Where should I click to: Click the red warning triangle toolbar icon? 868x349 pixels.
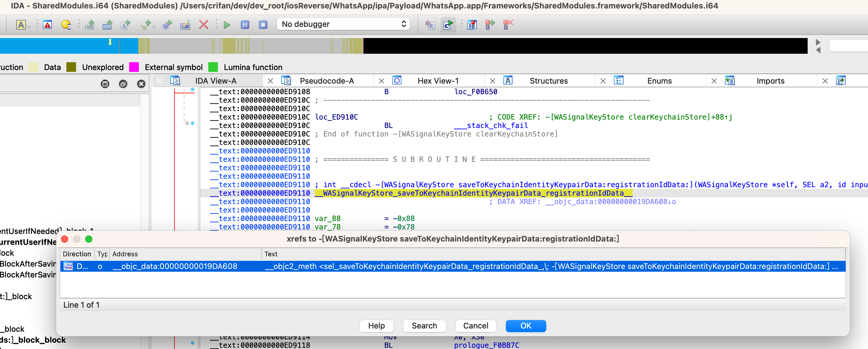point(47,25)
